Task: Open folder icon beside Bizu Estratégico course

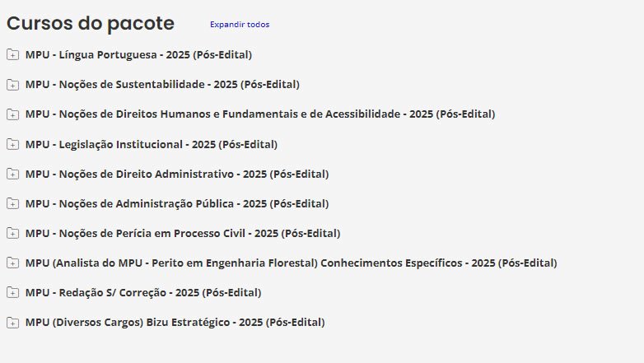Action: pos(12,322)
